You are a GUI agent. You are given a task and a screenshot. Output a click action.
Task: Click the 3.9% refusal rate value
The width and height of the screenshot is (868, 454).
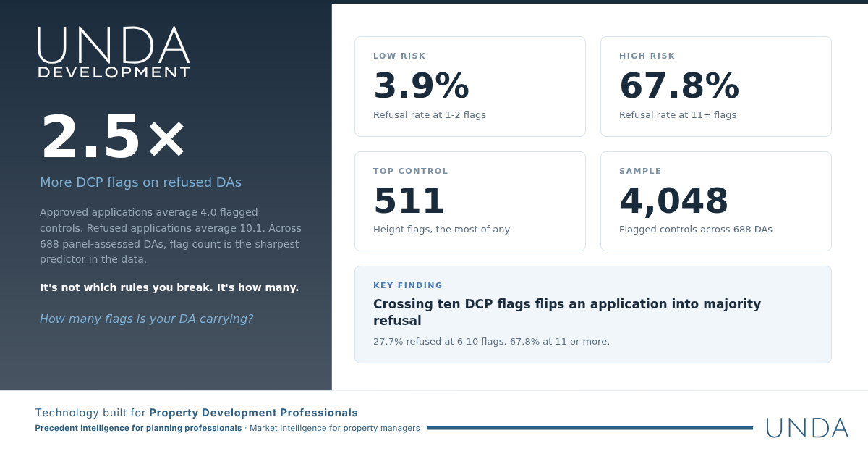tap(421, 85)
